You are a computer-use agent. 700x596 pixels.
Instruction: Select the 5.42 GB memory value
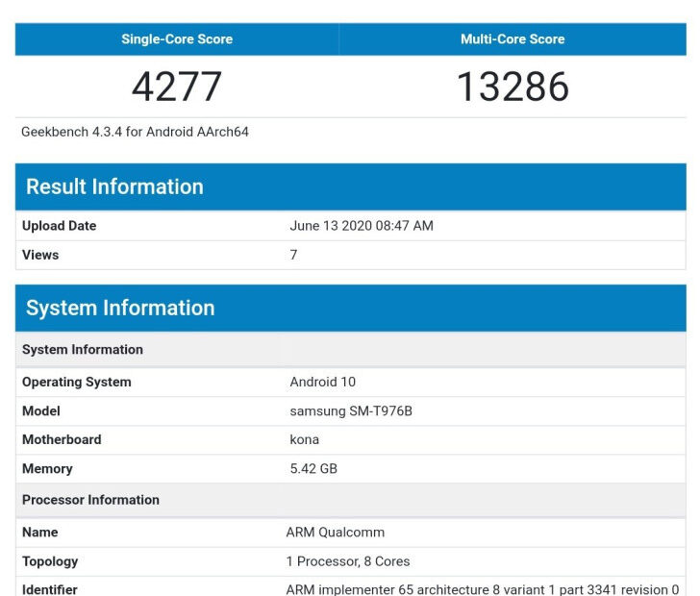click(313, 468)
